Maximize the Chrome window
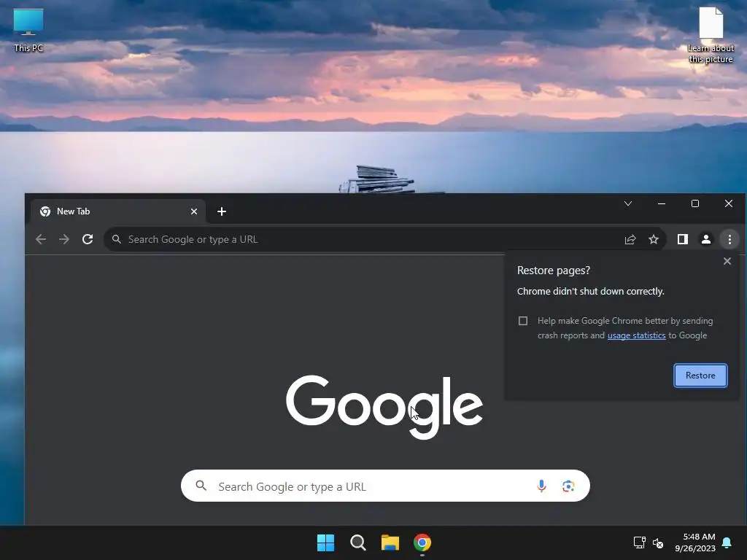747x560 pixels. 695,204
